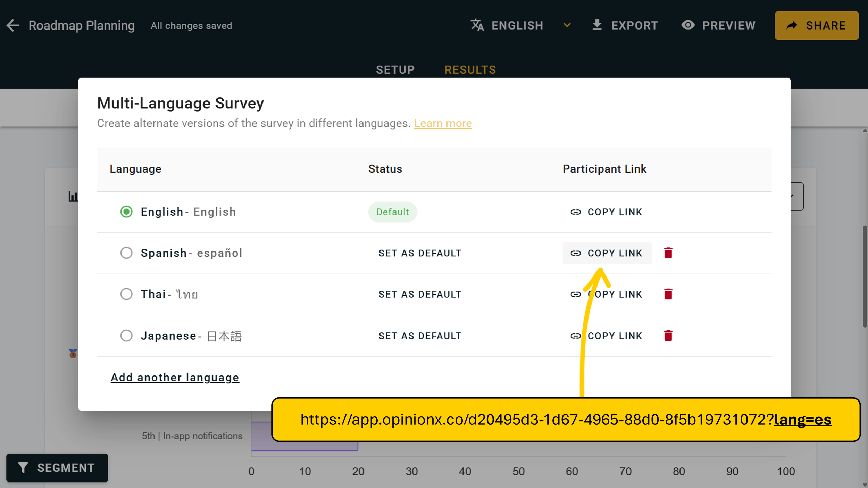Click Add another language link

(x=175, y=377)
